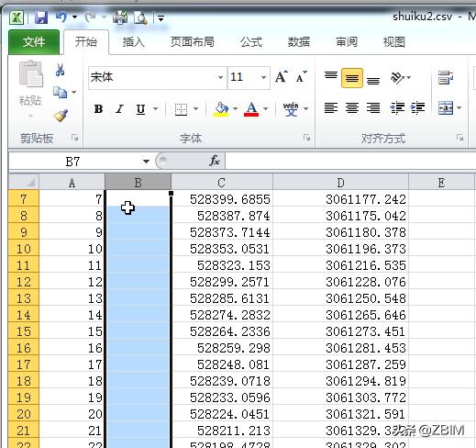
Task: Open the 文件 (File) tab
Action: tap(34, 42)
